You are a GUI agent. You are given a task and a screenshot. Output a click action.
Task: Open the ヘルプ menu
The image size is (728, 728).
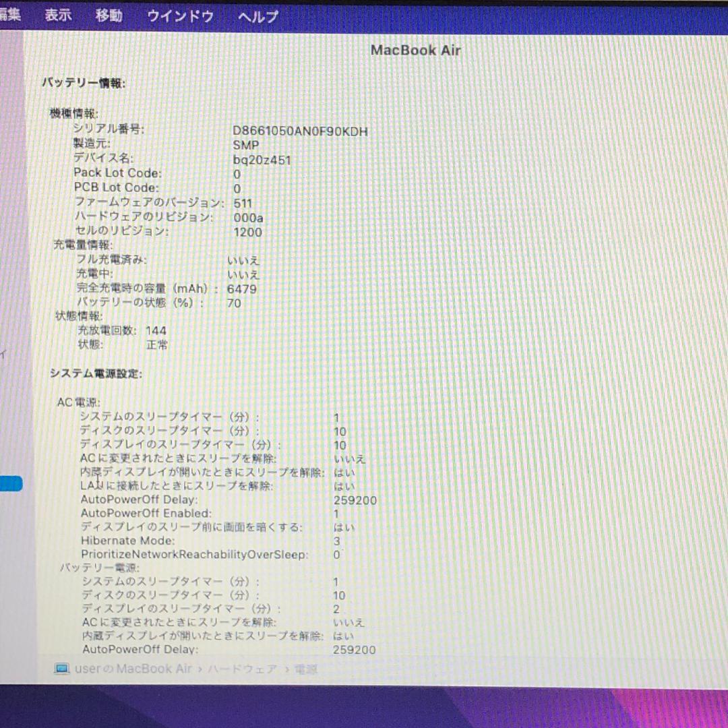[x=257, y=17]
